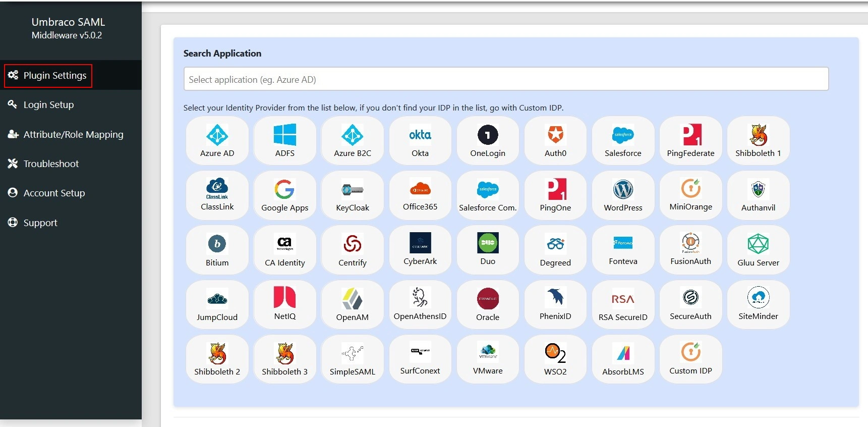This screenshot has height=427, width=868.
Task: Choose the Okta identity provider
Action: [x=420, y=135]
